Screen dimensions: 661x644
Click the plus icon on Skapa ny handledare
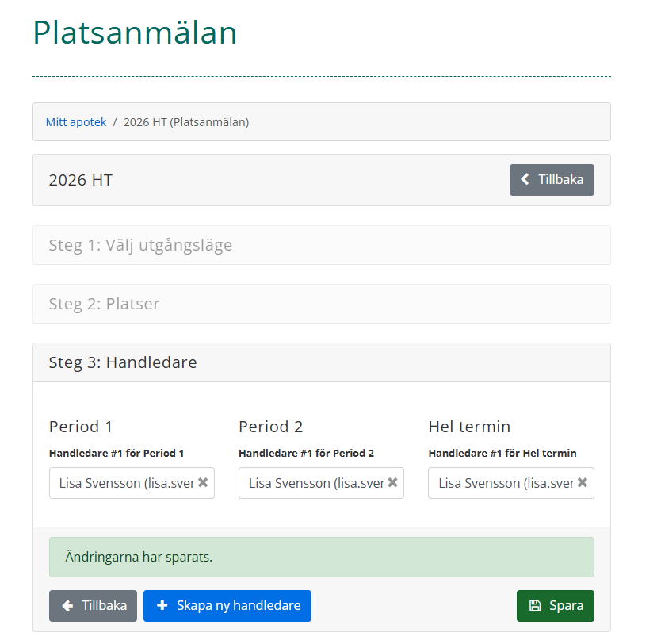tap(162, 606)
